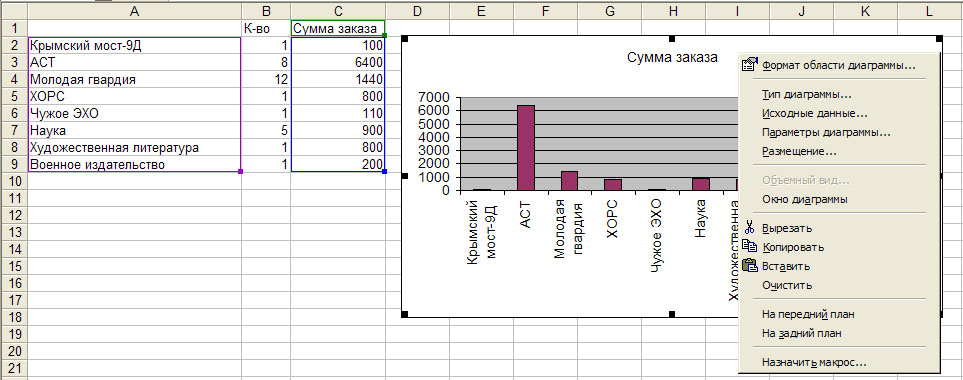963x380 pixels.
Task: Open 'Окно диаграммы' menu item
Action: [805, 199]
